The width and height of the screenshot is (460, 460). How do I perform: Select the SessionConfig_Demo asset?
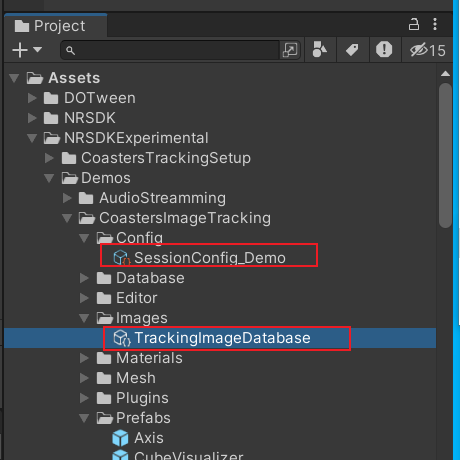(x=209, y=258)
